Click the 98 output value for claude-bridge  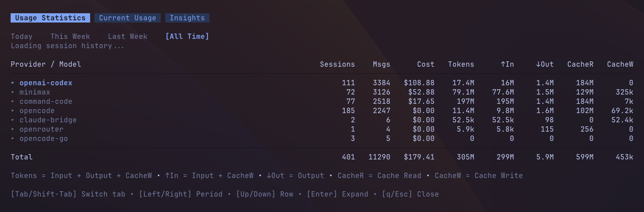coord(549,120)
